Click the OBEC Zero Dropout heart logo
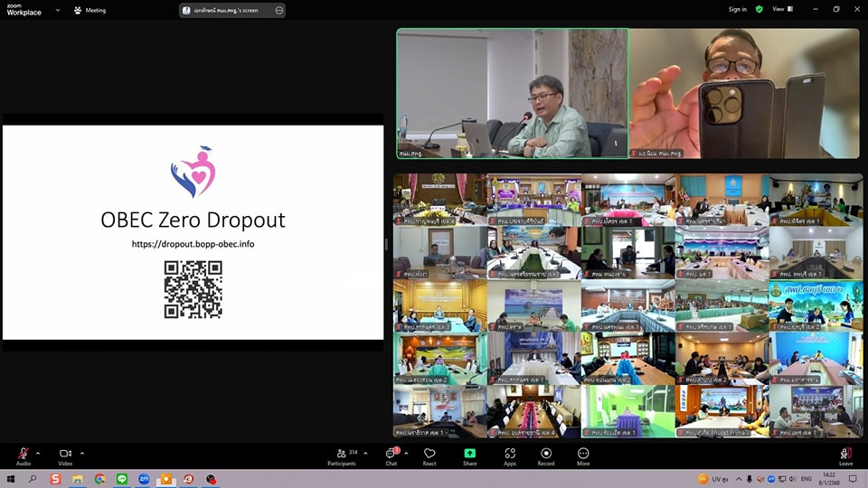Screen dimensions: 868x488 click(x=193, y=172)
